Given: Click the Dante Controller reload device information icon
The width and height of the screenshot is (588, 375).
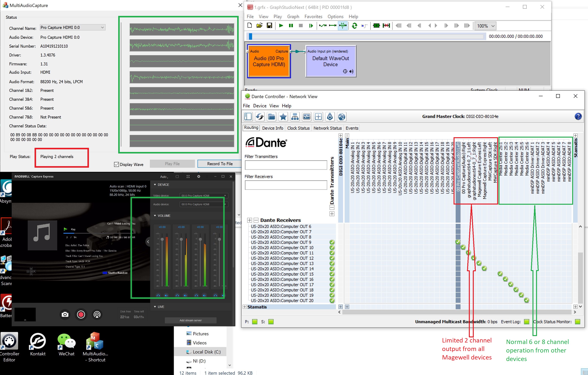Looking at the screenshot, I should pyautogui.click(x=260, y=117).
